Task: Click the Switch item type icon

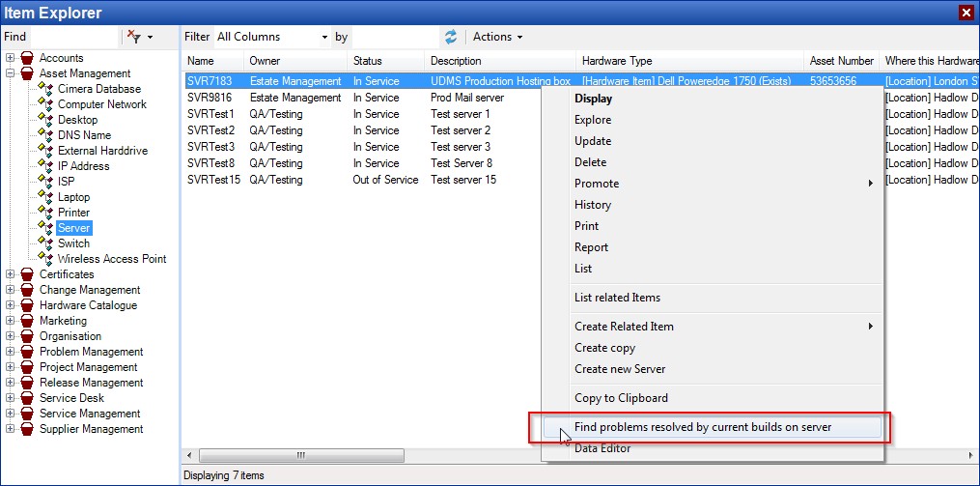Action: (45, 243)
